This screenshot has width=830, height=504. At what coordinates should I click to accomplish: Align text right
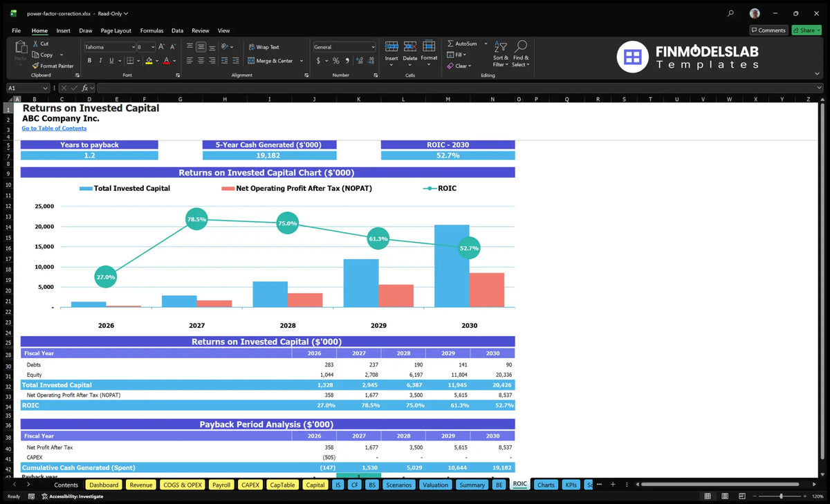pyautogui.click(x=212, y=61)
